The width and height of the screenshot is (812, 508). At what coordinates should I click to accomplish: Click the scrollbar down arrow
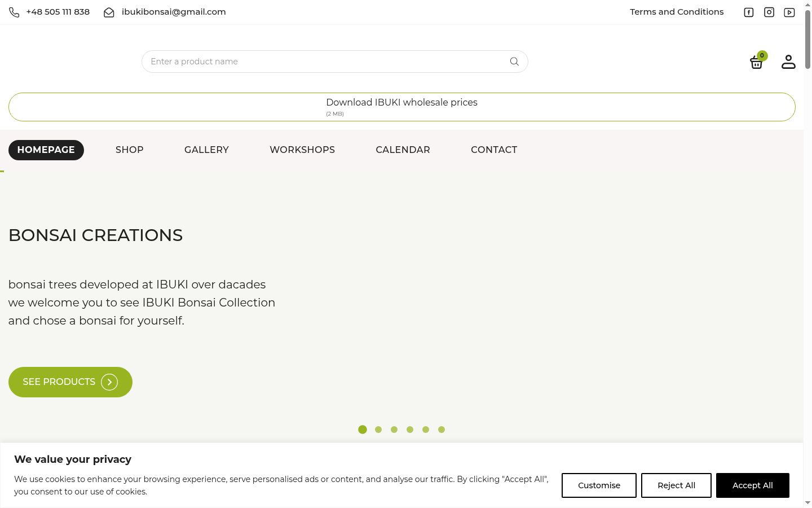pyautogui.click(x=807, y=503)
